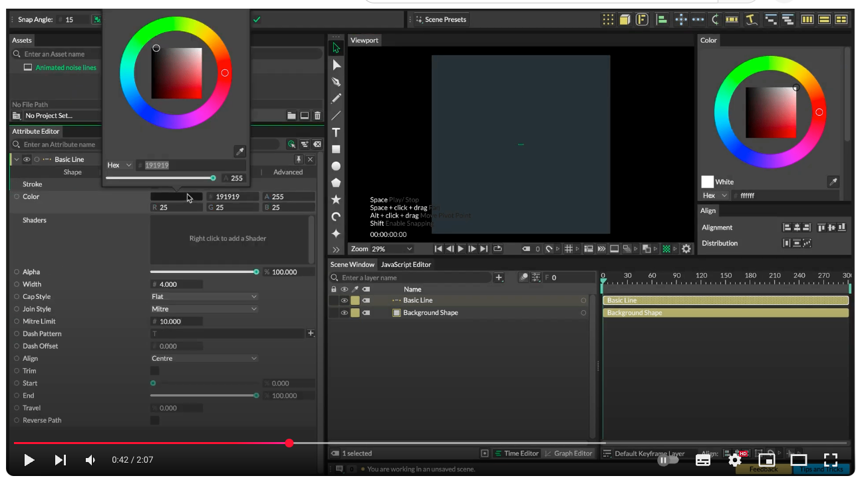Image resolution: width=868 pixels, height=482 pixels.
Task: Enable the Reverse Path checkbox
Action: click(155, 421)
